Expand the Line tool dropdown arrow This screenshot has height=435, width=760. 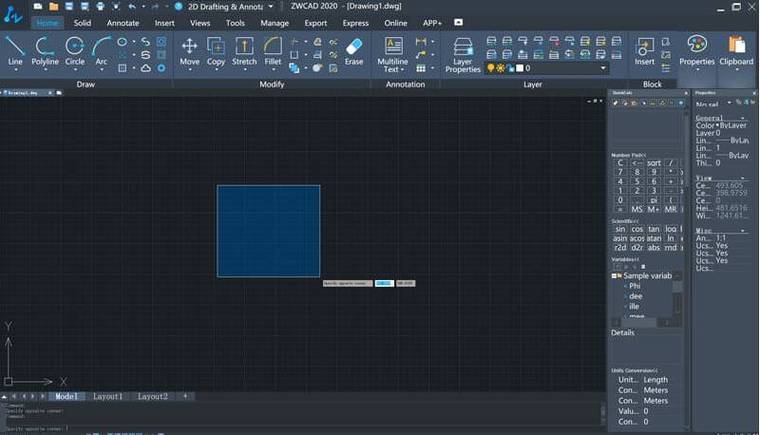click(x=15, y=70)
